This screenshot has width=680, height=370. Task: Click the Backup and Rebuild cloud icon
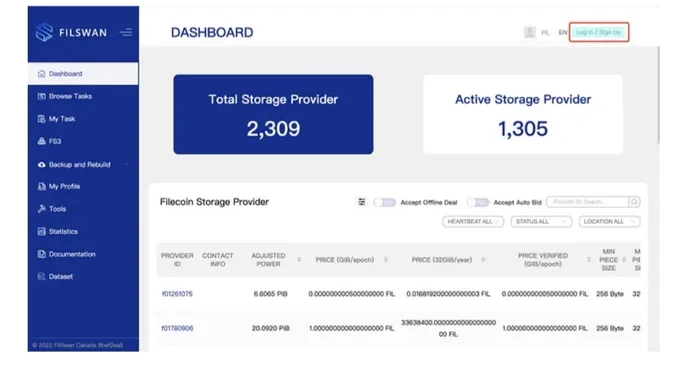pyautogui.click(x=42, y=164)
